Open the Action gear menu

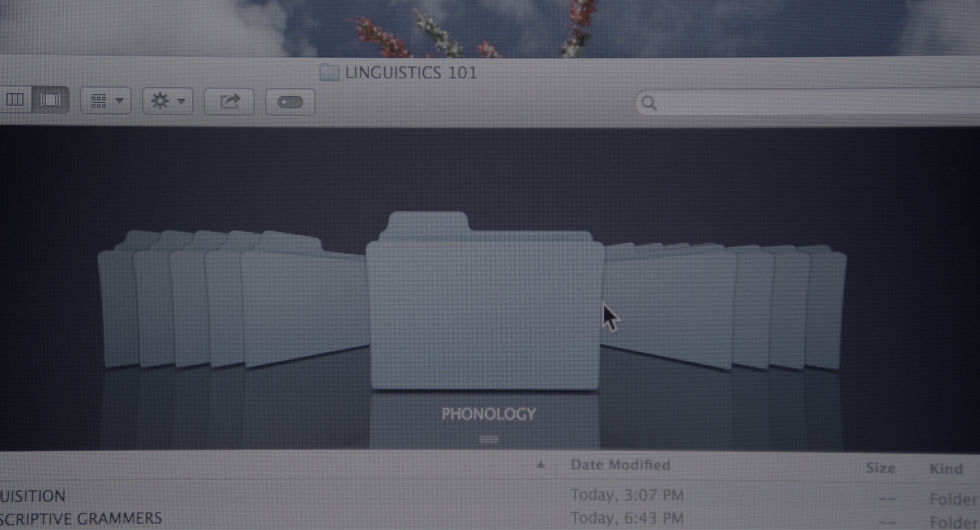(168, 101)
